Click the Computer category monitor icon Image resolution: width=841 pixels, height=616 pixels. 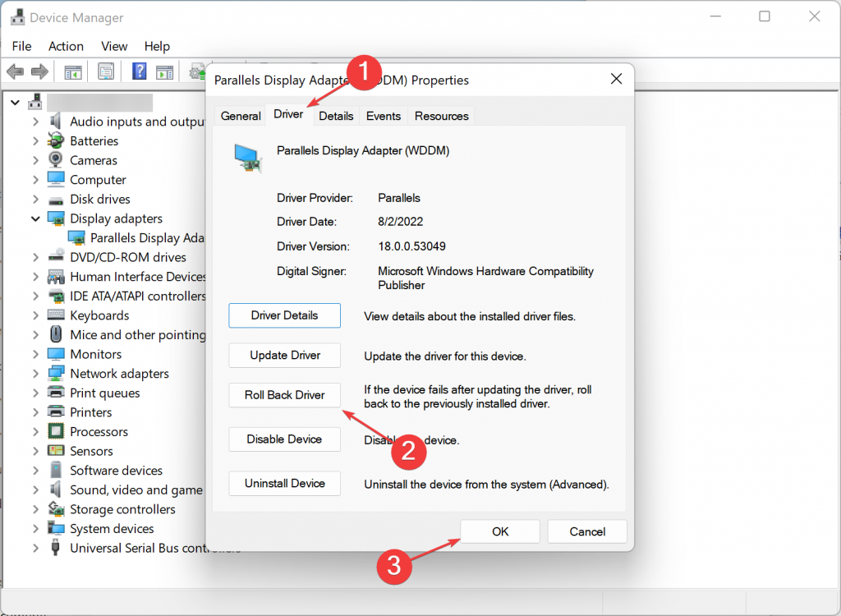[56, 179]
